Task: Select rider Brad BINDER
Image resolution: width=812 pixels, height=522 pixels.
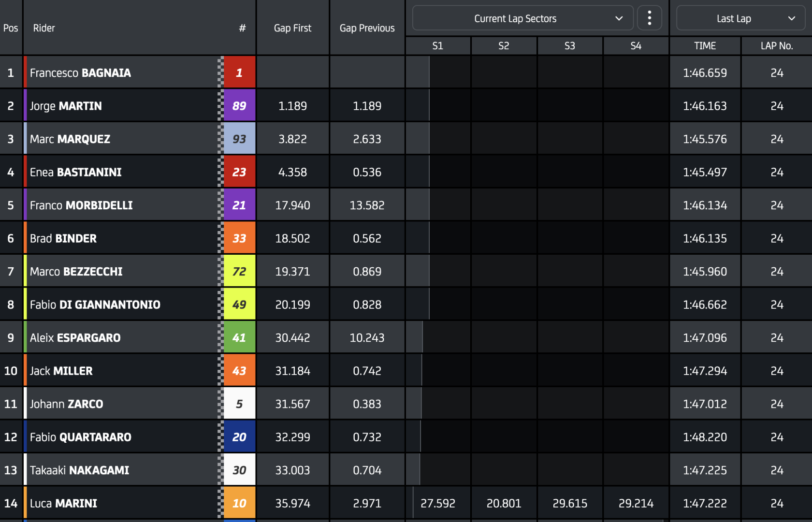Action: click(63, 238)
